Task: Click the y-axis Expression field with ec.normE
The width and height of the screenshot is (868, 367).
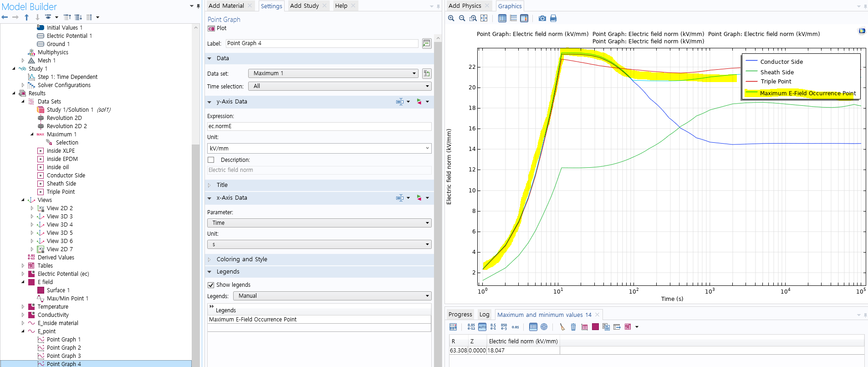Action: click(x=319, y=126)
